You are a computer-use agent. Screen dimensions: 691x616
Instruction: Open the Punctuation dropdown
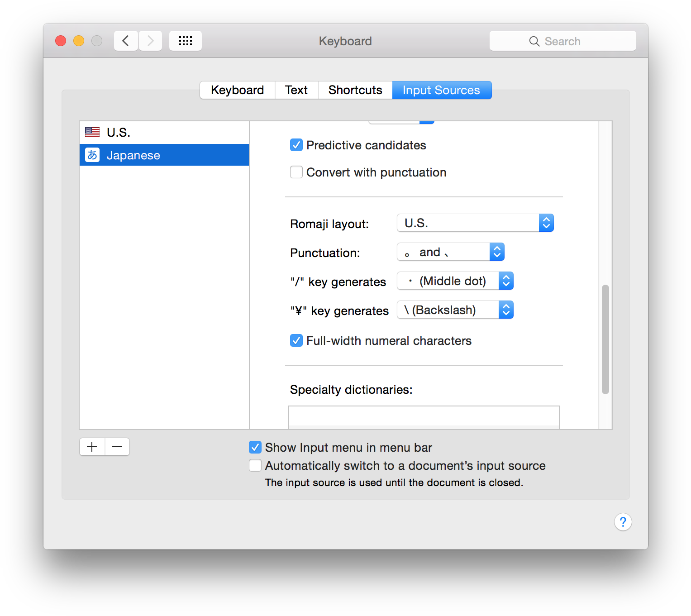coord(496,252)
